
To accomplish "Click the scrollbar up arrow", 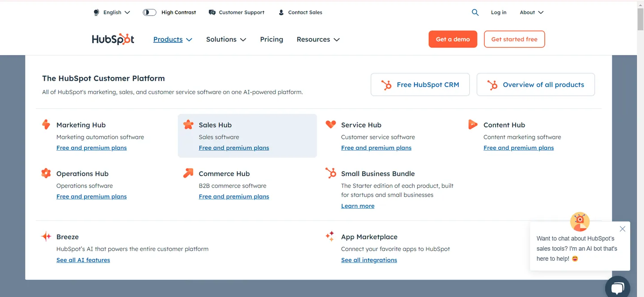I will click(640, 4).
